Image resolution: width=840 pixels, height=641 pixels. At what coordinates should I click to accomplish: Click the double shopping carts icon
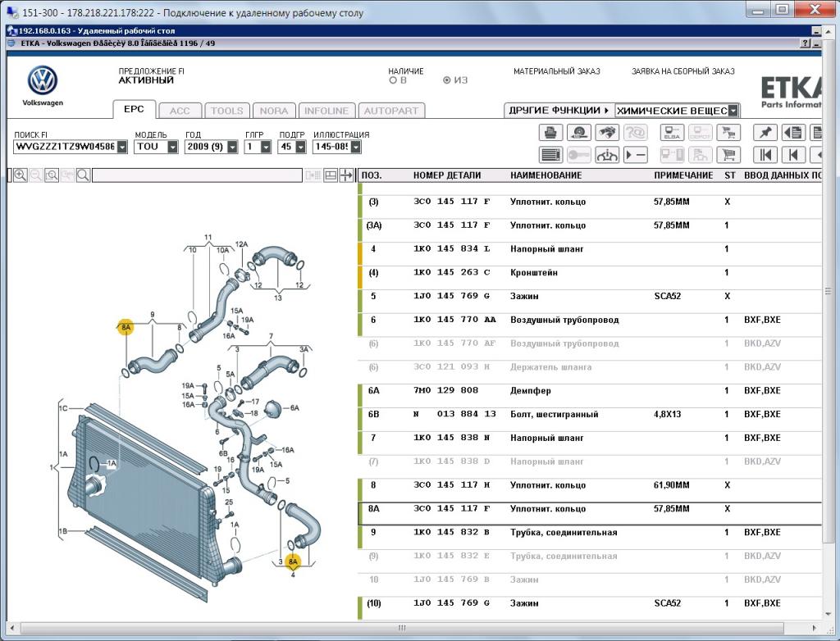(x=728, y=132)
